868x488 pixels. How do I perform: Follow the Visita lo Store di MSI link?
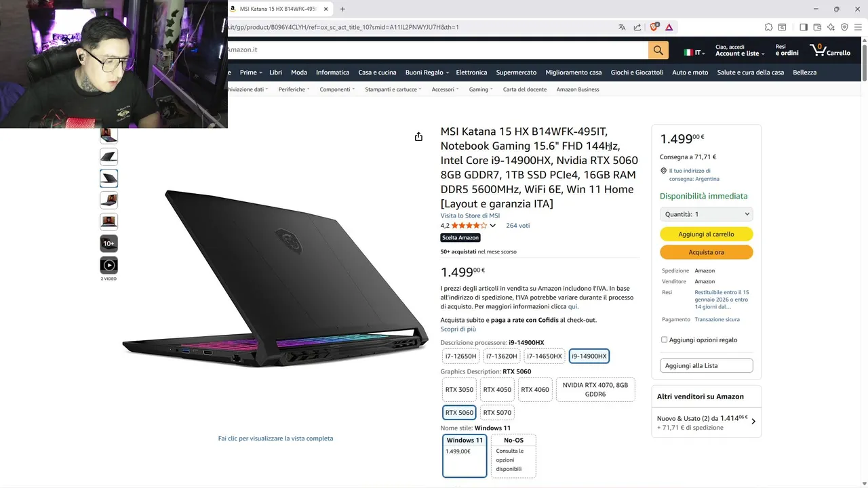(x=470, y=216)
